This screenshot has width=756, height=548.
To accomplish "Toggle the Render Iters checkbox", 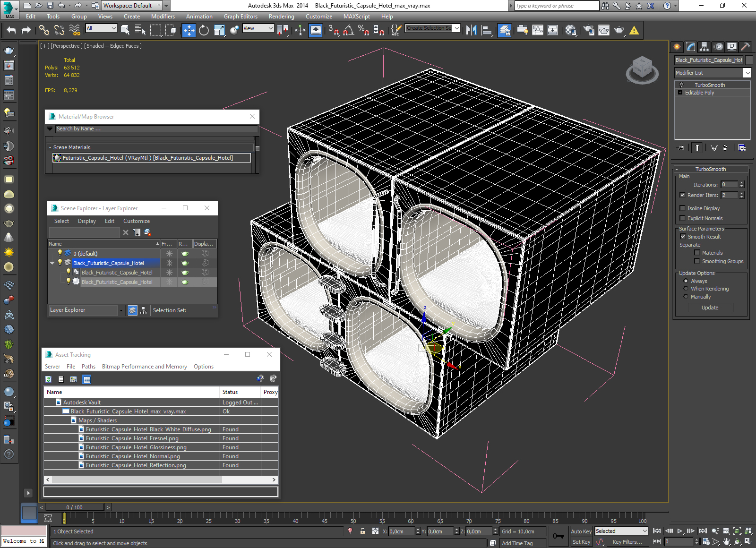I will pyautogui.click(x=682, y=195).
